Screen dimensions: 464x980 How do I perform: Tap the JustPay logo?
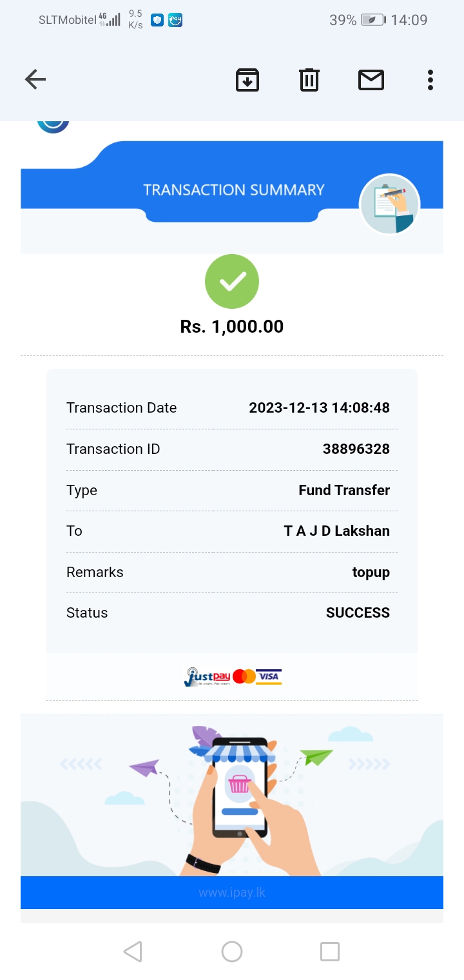207,677
